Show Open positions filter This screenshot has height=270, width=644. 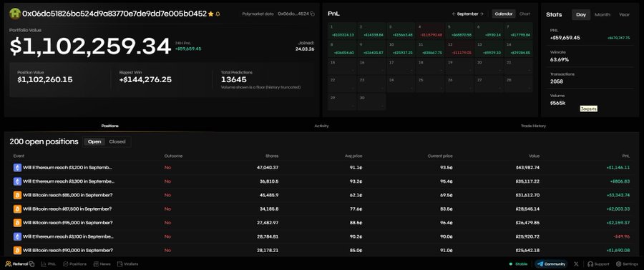[94, 141]
